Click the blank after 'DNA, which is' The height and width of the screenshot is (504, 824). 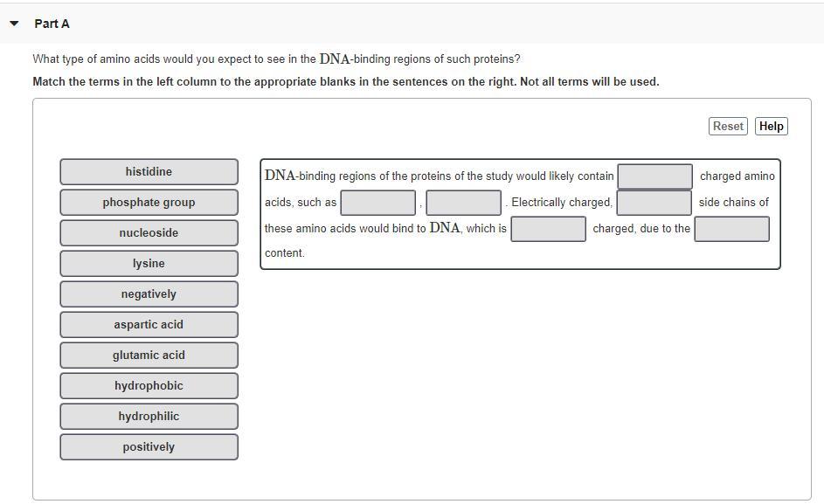point(548,229)
